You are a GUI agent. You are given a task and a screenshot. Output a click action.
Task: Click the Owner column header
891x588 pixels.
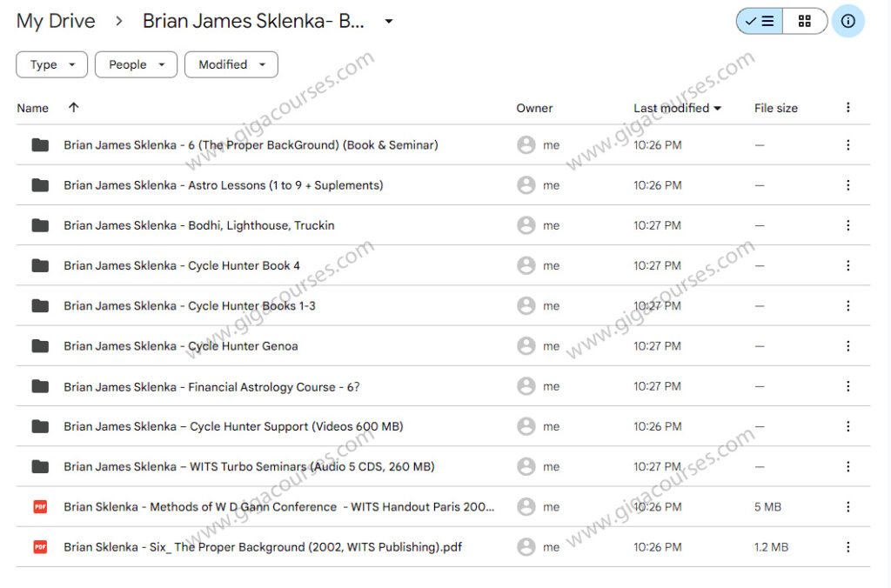click(x=534, y=108)
